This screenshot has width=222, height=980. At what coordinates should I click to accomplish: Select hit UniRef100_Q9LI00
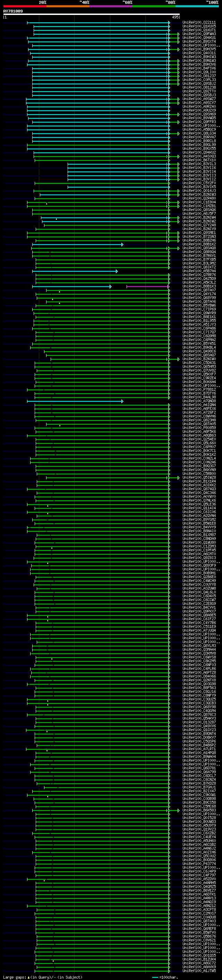199,72
